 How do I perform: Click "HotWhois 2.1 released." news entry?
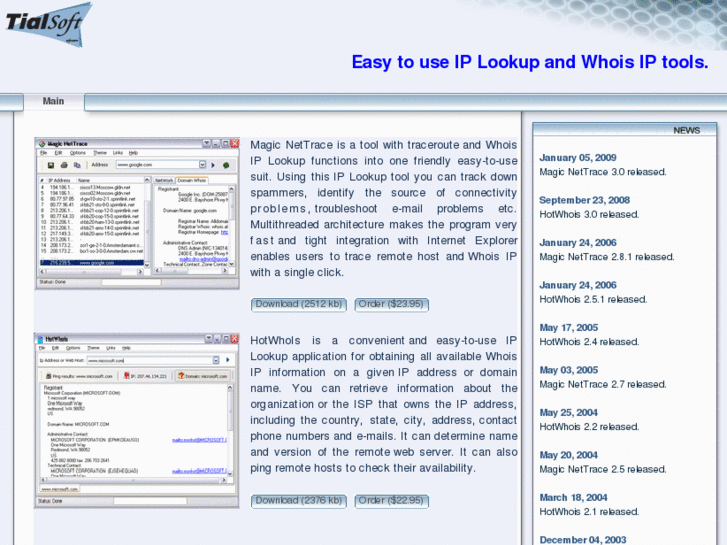(589, 512)
